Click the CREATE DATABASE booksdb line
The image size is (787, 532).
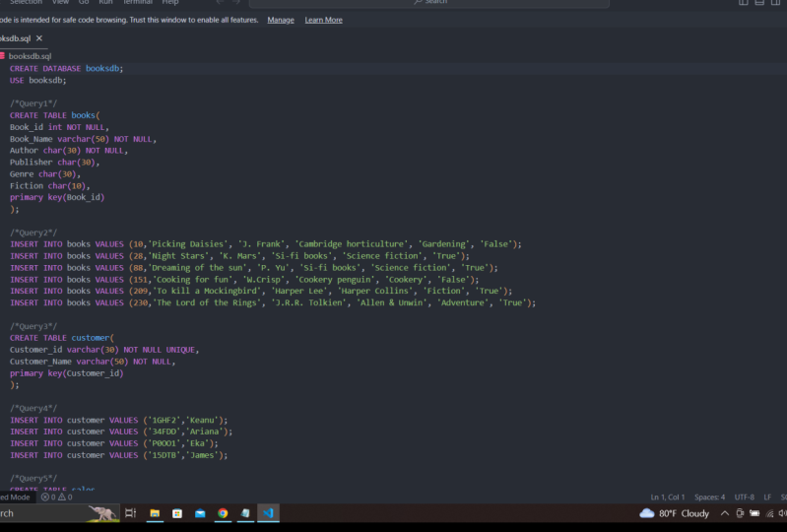click(66, 68)
